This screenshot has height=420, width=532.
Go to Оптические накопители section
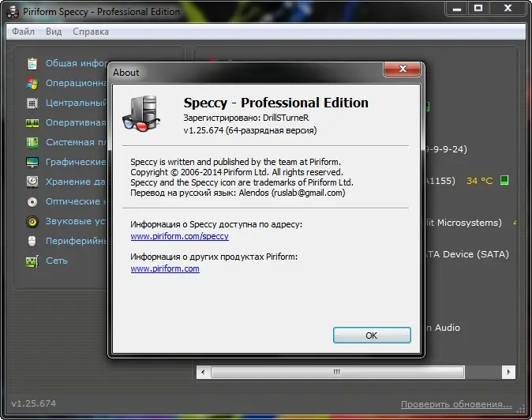coord(77,201)
